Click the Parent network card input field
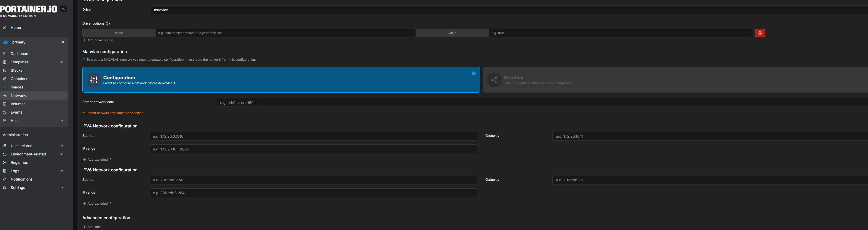 (x=539, y=103)
